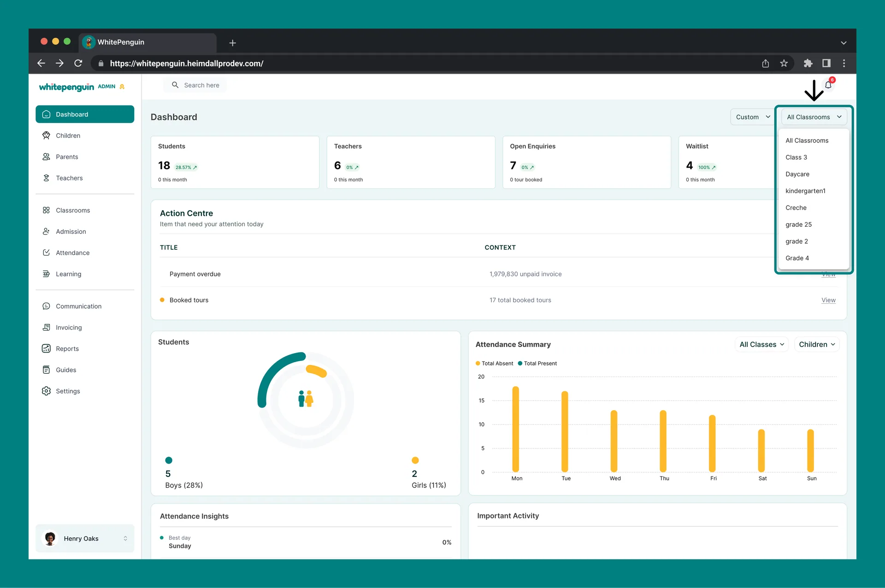Click the Children sidebar icon

click(x=46, y=135)
